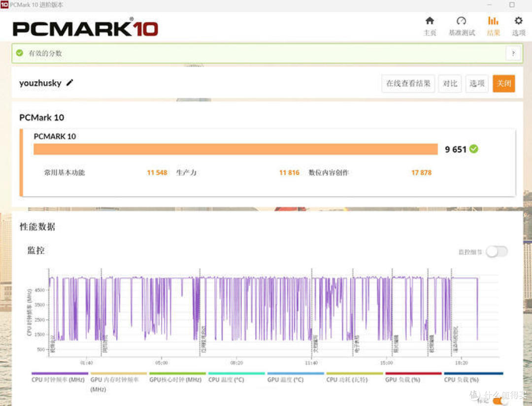532x406 pixels.
Task: Toggle CPU 功耗 (瓦特) legend entry
Action: click(355, 377)
